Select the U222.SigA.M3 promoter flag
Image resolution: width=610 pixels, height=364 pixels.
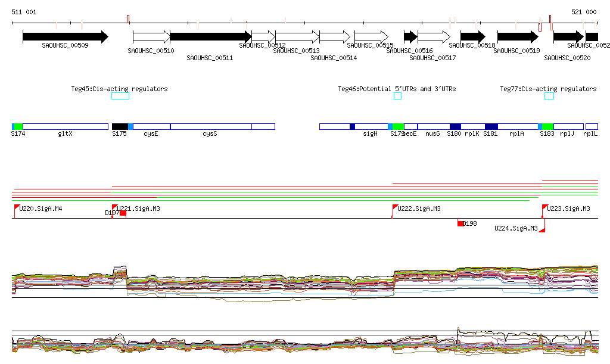[394, 207]
